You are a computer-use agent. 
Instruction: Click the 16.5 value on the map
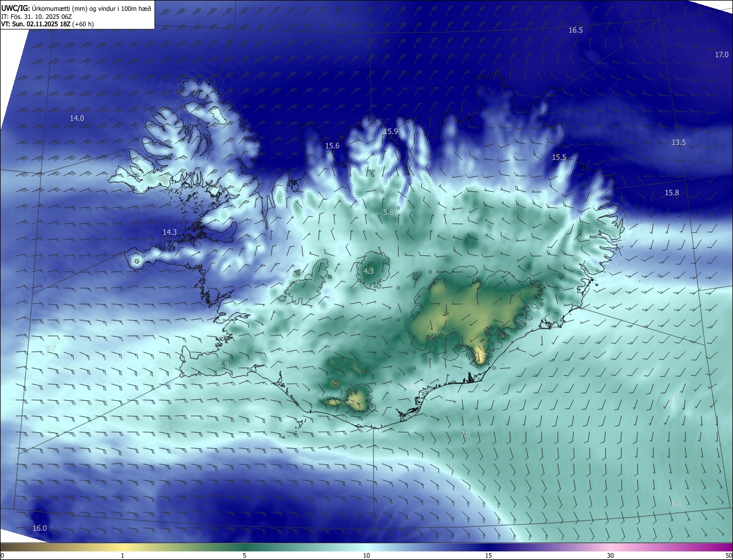(576, 30)
